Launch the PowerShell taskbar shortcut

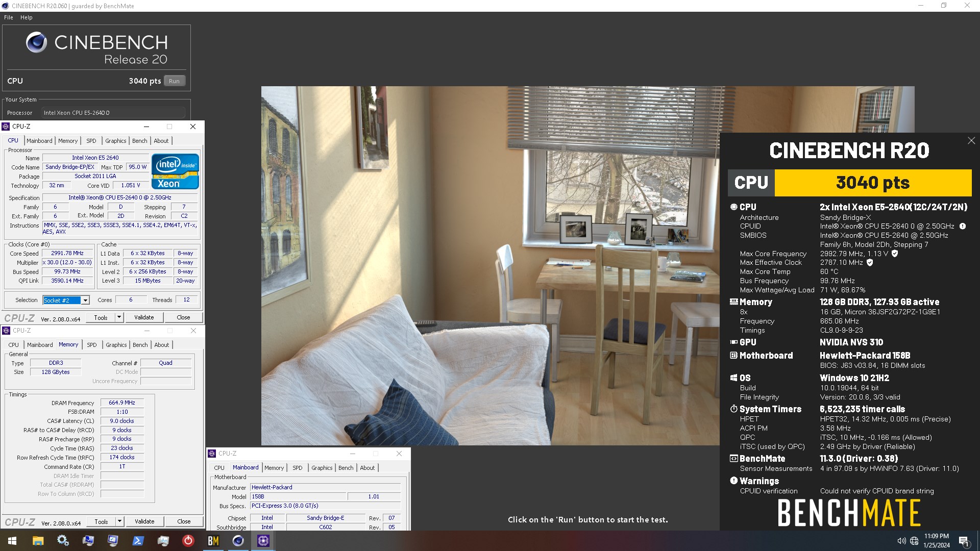click(x=138, y=541)
